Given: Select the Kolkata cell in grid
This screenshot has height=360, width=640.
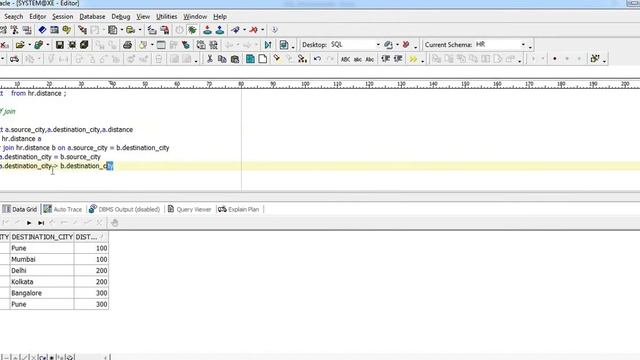Looking at the screenshot, I should tap(42, 282).
